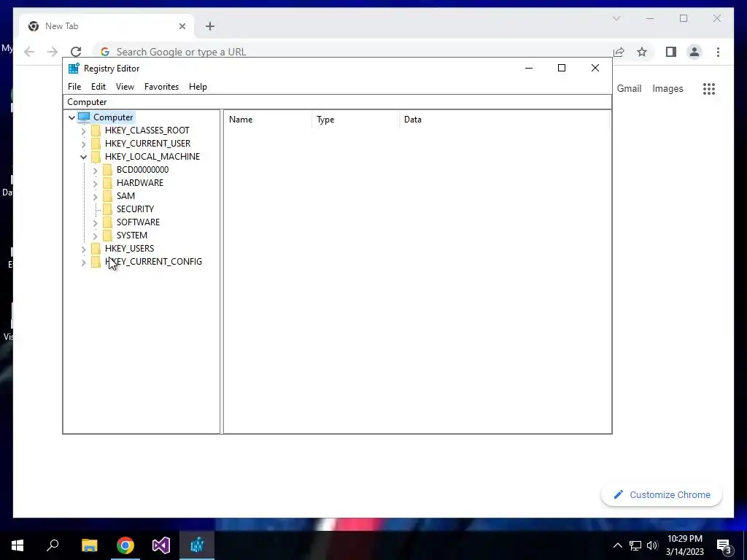This screenshot has height=560, width=747.
Task: Open File Explorer from taskbar
Action: pos(90,545)
